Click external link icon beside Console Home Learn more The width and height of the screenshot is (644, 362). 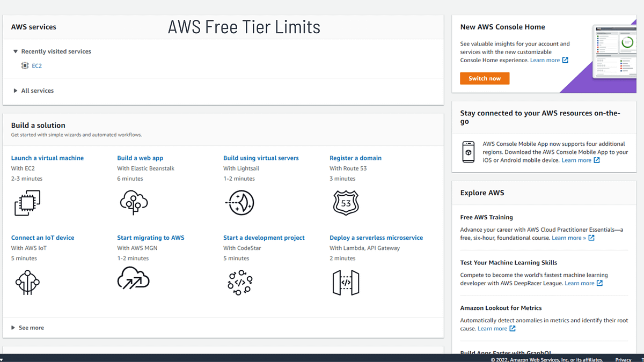point(565,60)
